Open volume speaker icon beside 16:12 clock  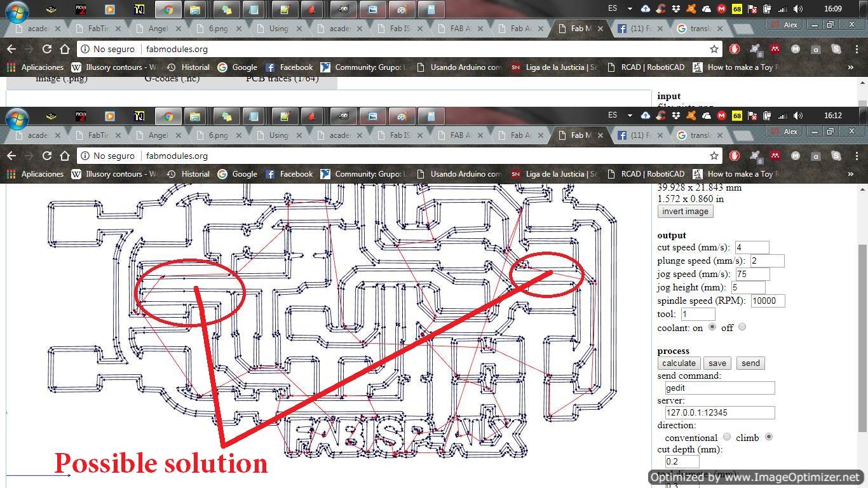point(798,116)
